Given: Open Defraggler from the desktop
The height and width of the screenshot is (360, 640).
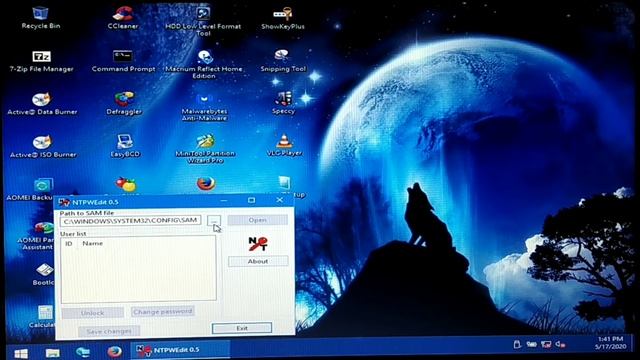Looking at the screenshot, I should tap(124, 104).
